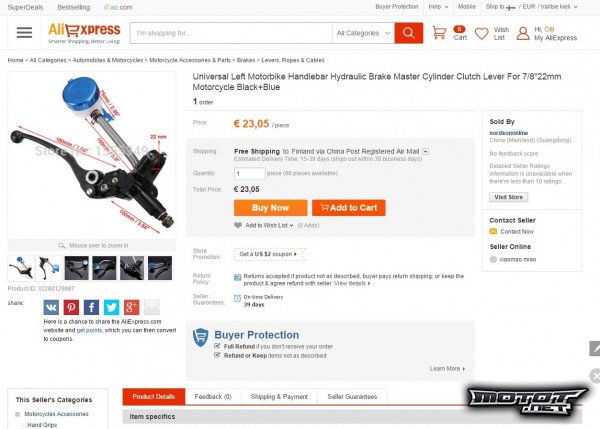Share product on Twitter icon
The image size is (600, 429).
pos(111,307)
